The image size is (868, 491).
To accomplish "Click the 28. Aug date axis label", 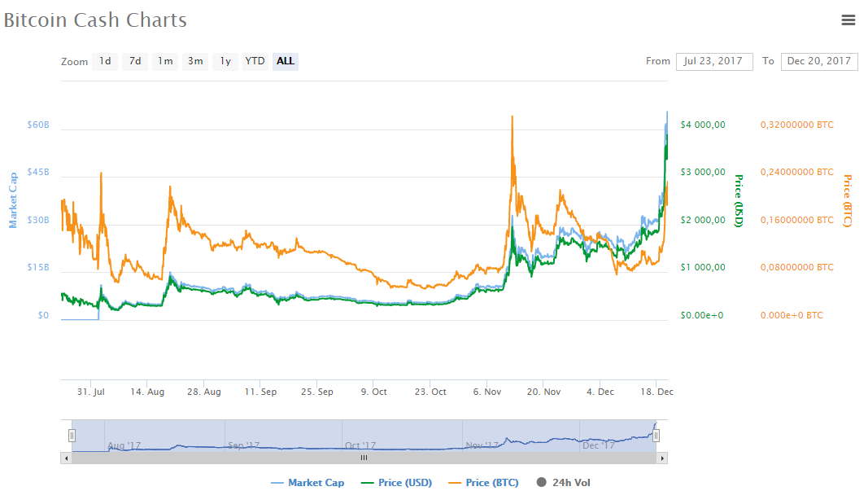I will click(203, 392).
